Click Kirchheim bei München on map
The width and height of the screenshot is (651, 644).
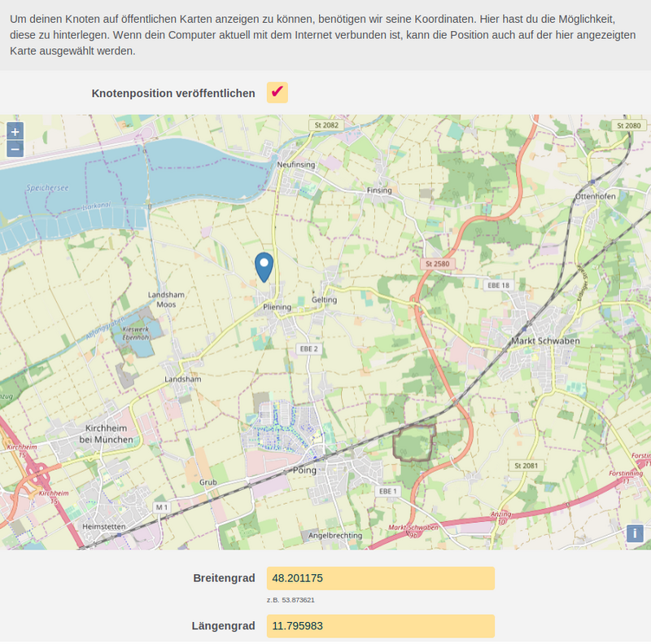coord(108,433)
